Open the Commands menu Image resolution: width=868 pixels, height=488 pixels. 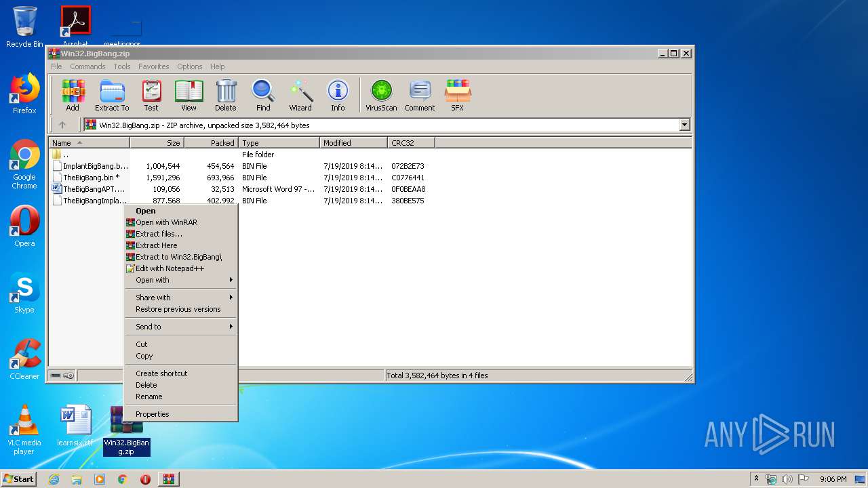coord(87,66)
